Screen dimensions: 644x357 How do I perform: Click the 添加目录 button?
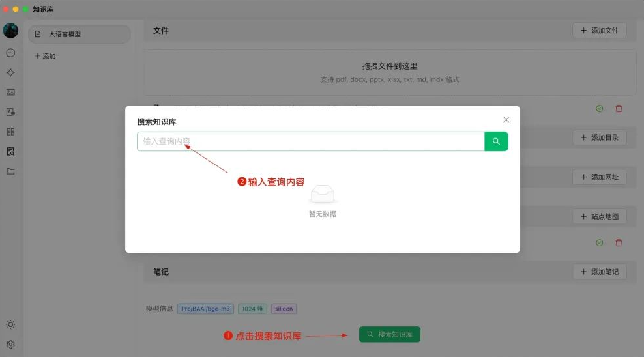tap(599, 137)
